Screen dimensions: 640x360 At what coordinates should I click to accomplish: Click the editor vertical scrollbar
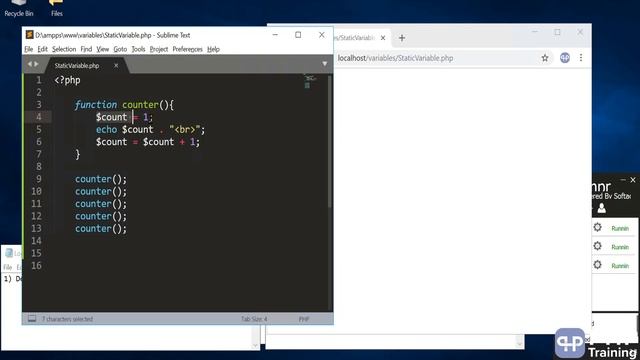[329, 142]
